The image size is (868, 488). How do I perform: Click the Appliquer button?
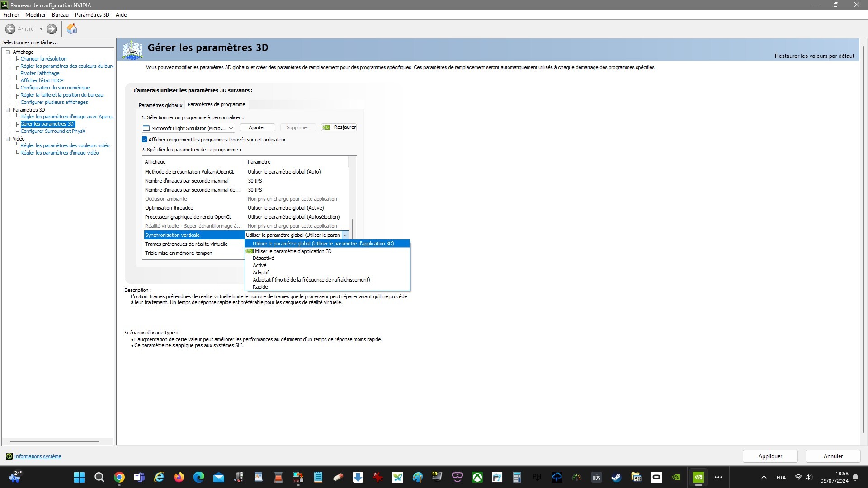[x=770, y=456]
